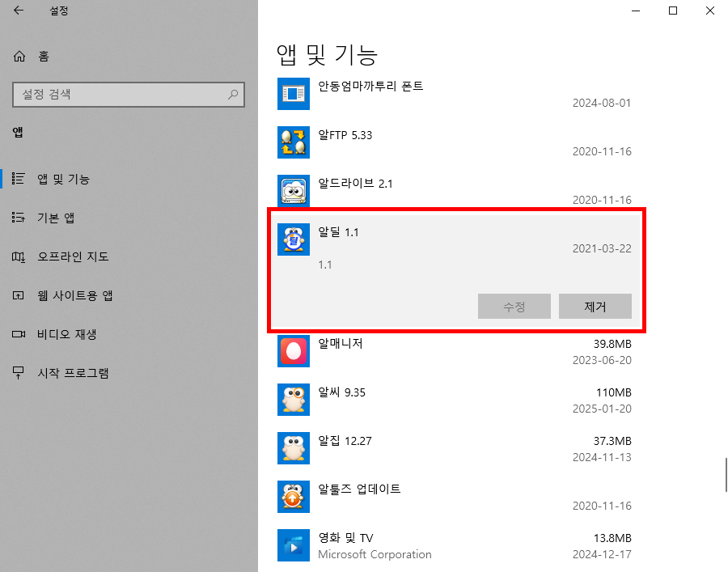The width and height of the screenshot is (728, 572).
Task: Click the 알드라이브 2.1 app icon
Action: pyautogui.click(x=294, y=190)
